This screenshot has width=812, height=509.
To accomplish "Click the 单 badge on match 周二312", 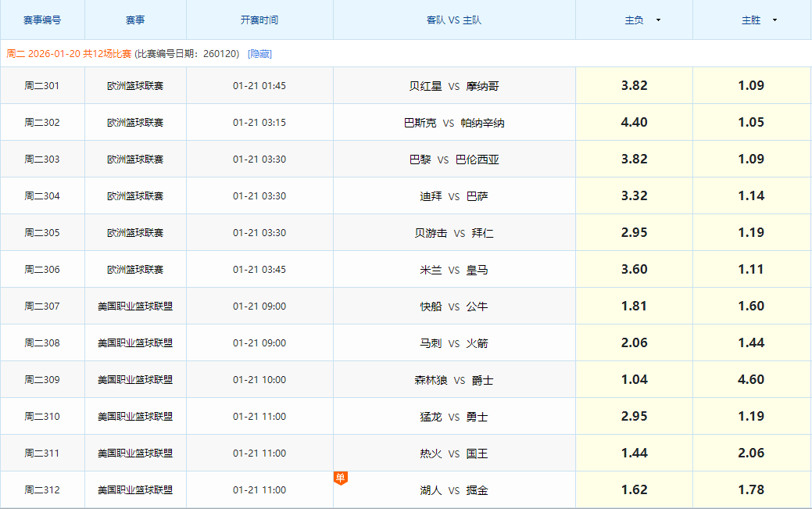I will (340, 478).
